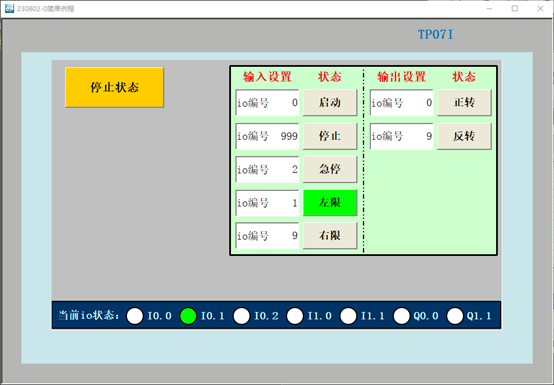Click the yellow 停止状态 status button
554x385 pixels.
(x=114, y=87)
